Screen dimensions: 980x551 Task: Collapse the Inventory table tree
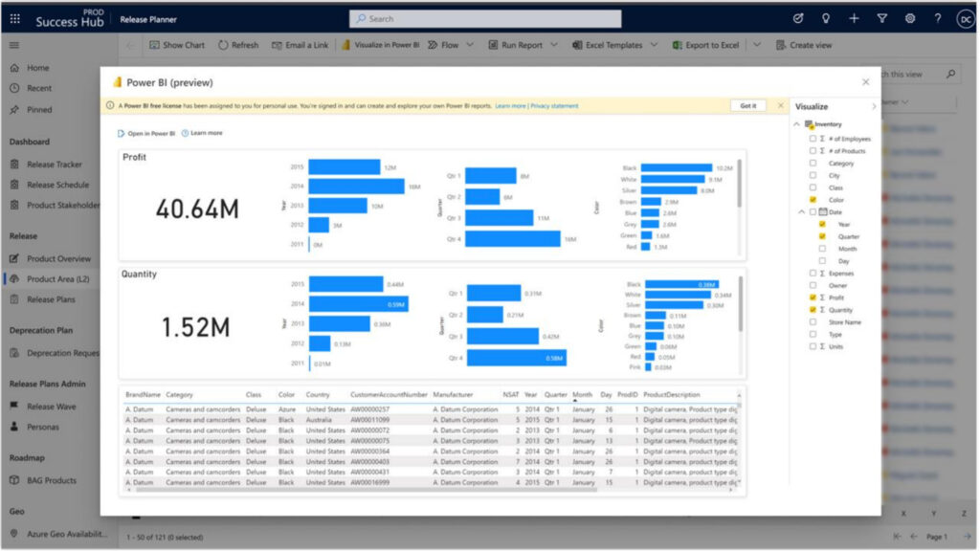(797, 124)
